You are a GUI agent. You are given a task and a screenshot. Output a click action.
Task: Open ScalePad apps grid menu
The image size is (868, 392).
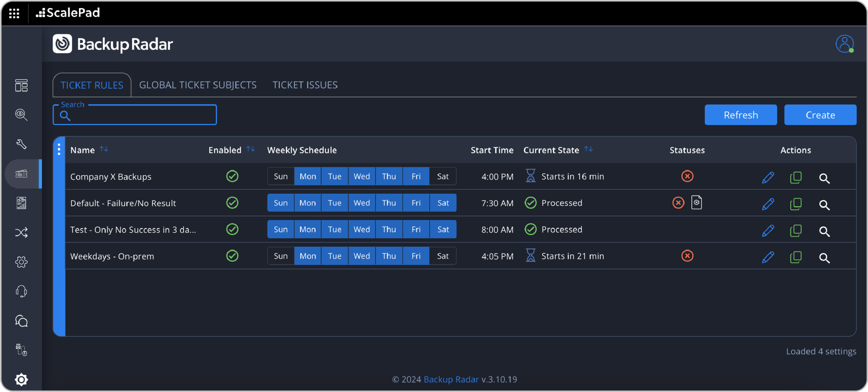[14, 13]
